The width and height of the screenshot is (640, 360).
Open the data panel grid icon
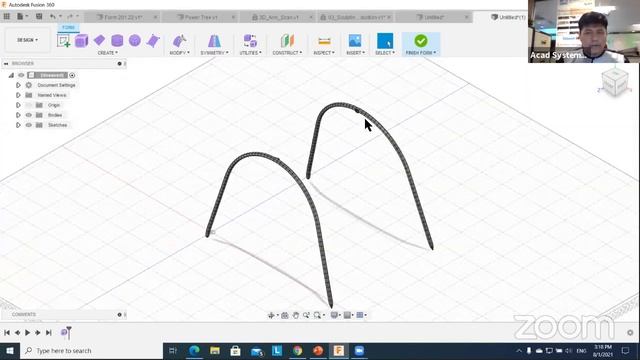tap(7, 17)
